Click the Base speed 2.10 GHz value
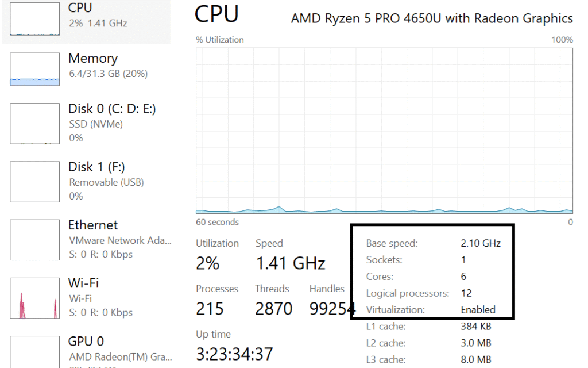Image resolution: width=588 pixels, height=368 pixels. pyautogui.click(x=481, y=243)
